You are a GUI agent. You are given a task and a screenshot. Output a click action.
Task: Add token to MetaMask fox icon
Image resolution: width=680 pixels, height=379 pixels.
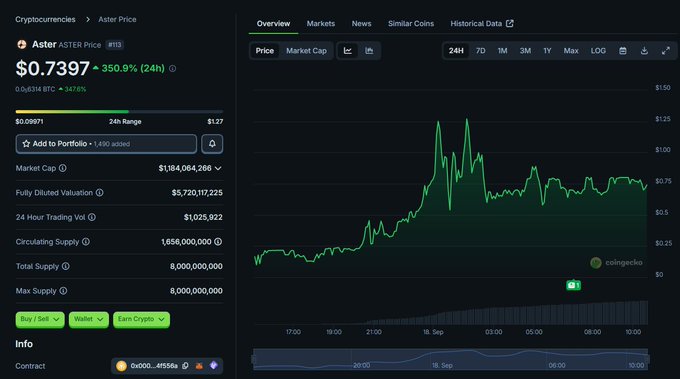[x=199, y=366]
